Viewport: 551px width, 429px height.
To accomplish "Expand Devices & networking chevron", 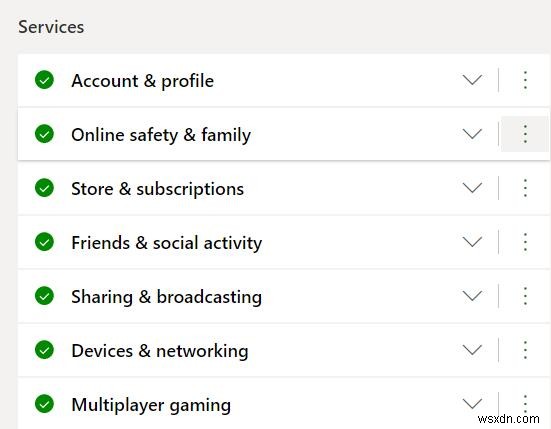I will pyautogui.click(x=472, y=350).
